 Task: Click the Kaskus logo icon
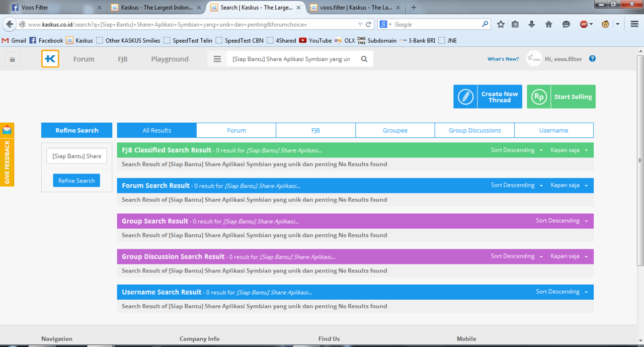pyautogui.click(x=50, y=59)
